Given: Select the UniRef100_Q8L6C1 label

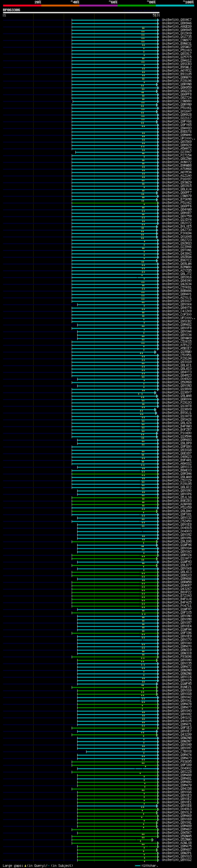Looking at the screenshot, I should coord(176,365).
